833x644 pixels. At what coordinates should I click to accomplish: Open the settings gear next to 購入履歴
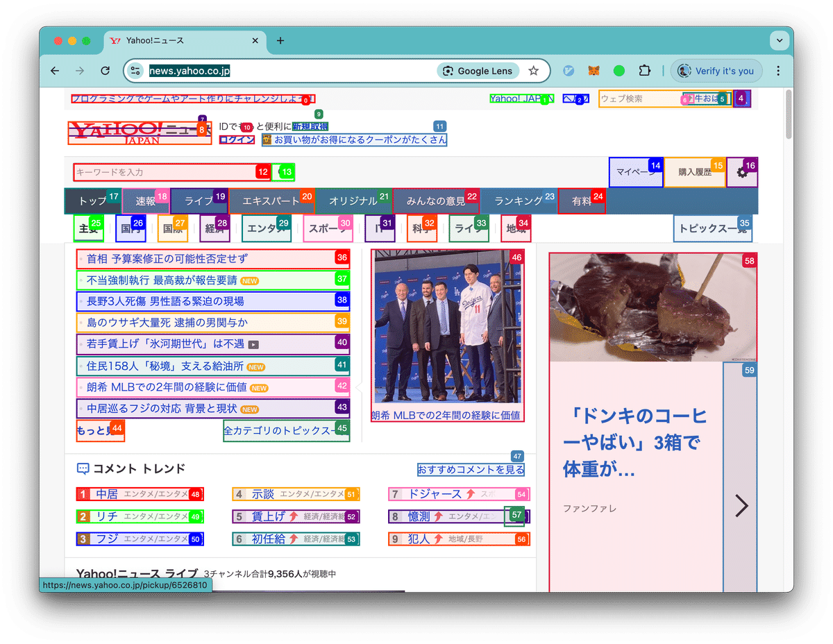pyautogui.click(x=742, y=172)
